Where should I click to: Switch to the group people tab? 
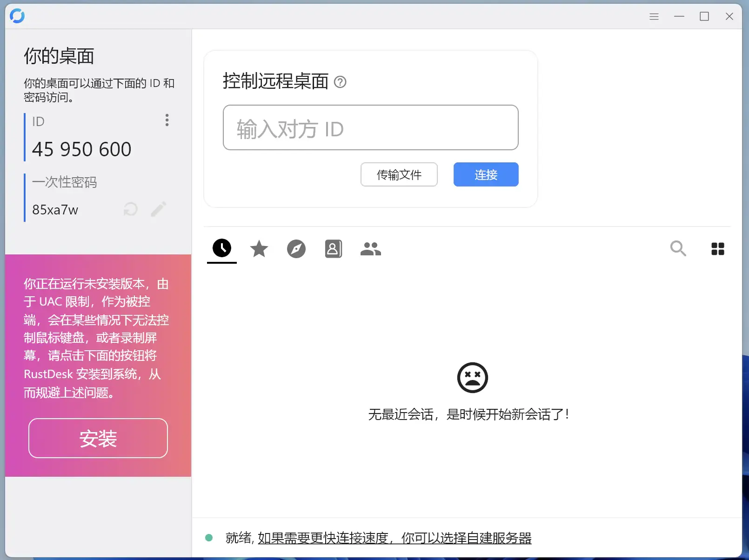370,249
